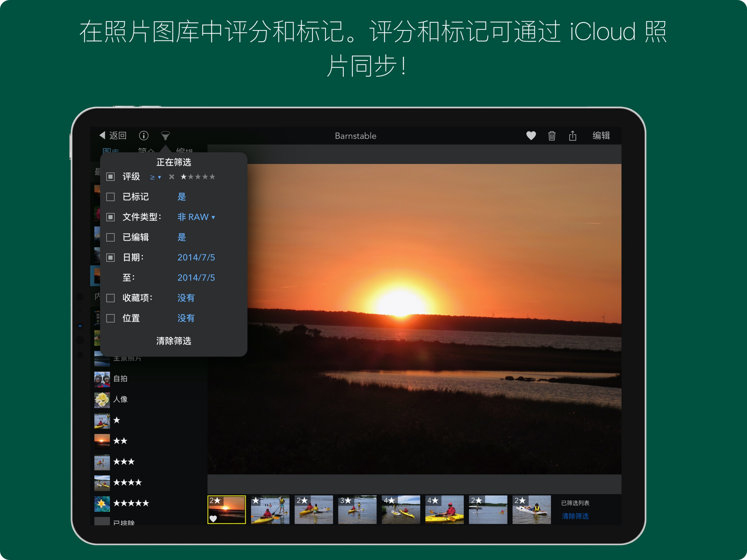747x560 pixels.
Task: Enable the 已编辑 filter checkbox
Action: pyautogui.click(x=110, y=238)
